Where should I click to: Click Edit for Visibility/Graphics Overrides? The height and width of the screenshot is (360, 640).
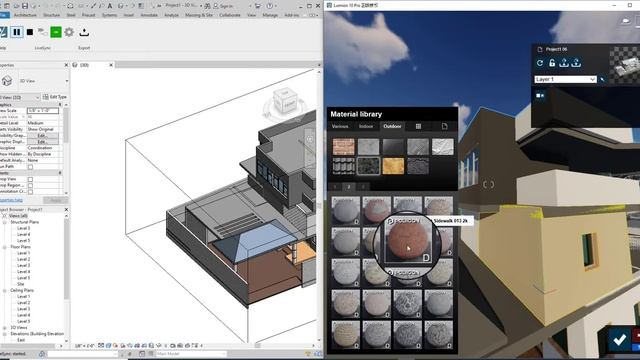[42, 136]
